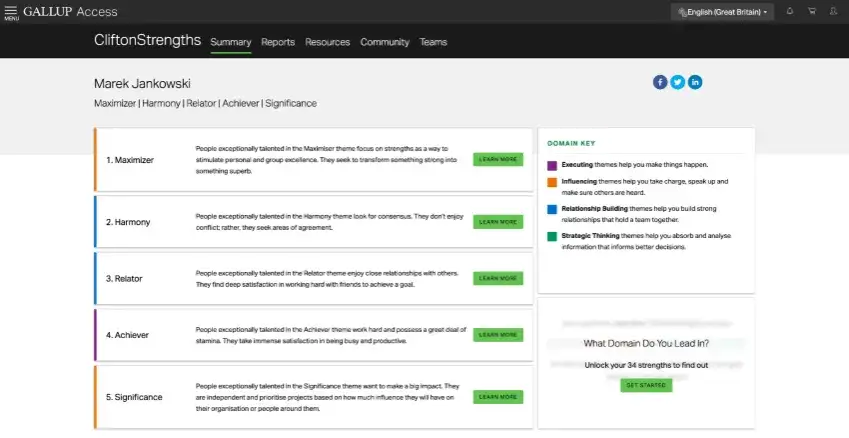Image resolution: width=849 pixels, height=438 pixels.
Task: Share results via Twitter icon
Action: [677, 82]
